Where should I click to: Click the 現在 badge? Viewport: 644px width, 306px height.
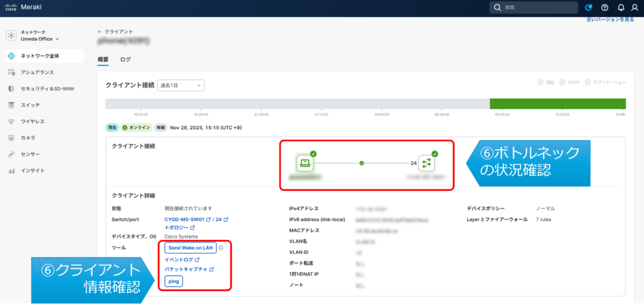112,128
